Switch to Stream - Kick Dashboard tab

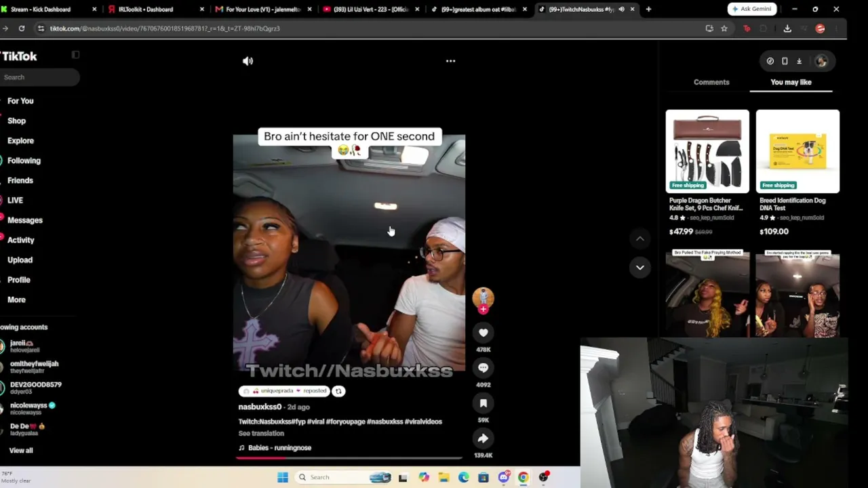click(x=49, y=9)
